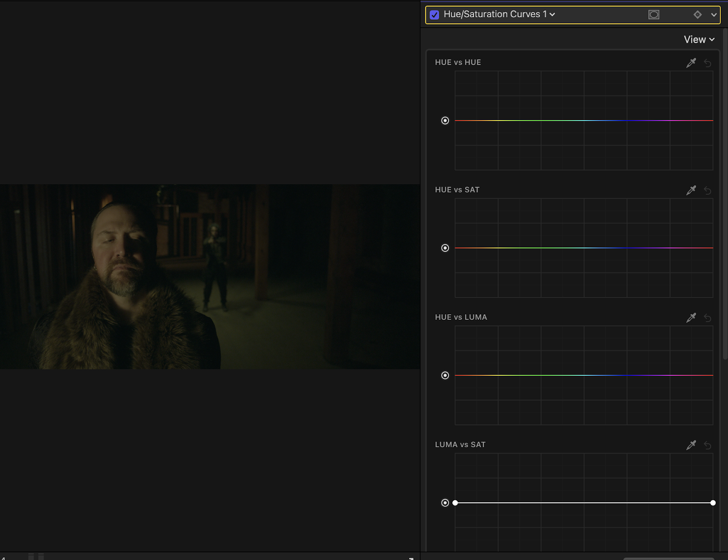Image resolution: width=728 pixels, height=560 pixels.
Task: Toggle the HUE vs LUMA curve radio control
Action: (x=445, y=375)
